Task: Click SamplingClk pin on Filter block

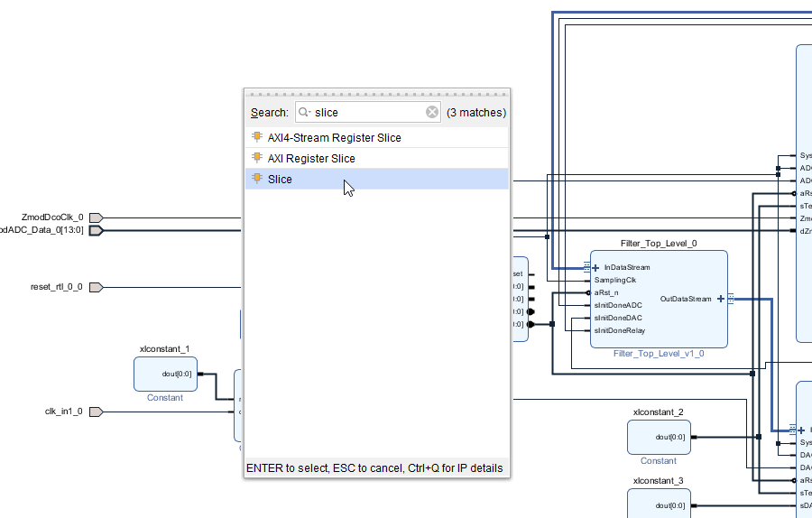Action: tap(615, 281)
